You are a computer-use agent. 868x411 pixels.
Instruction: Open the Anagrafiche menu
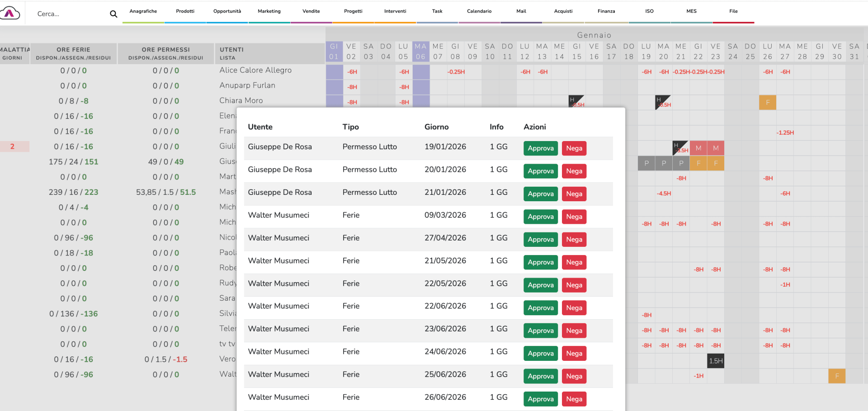pos(143,11)
